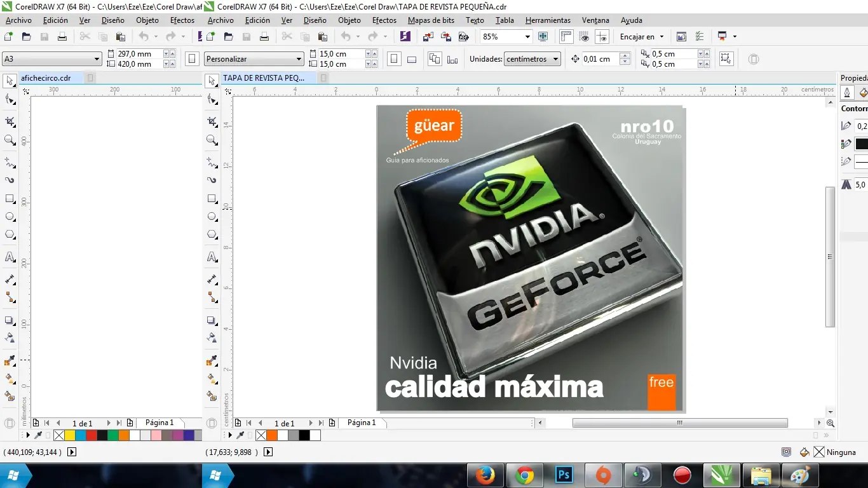This screenshot has width=868, height=488.
Task: Select Ellipse tool in TAPA DE REVISTA toolbox
Action: point(212,217)
